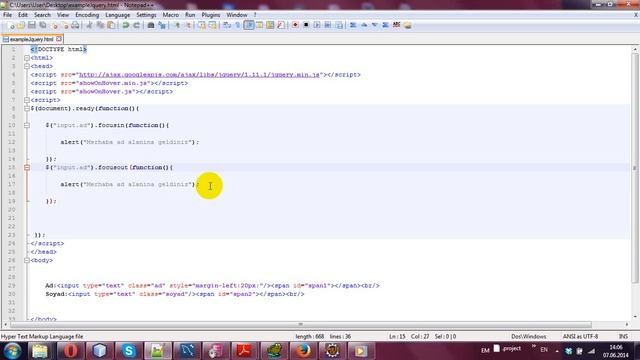Open the Opera browser from the taskbar
640x360 pixels.
pyautogui.click(x=71, y=351)
